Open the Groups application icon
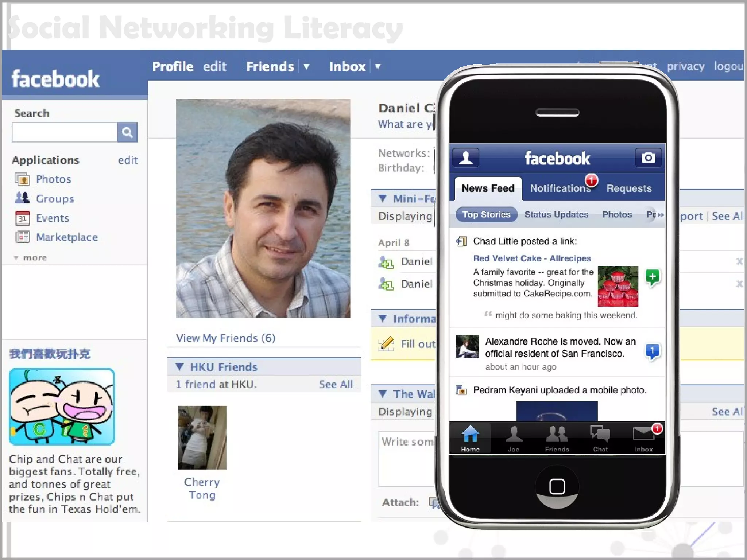The image size is (747, 560). [x=22, y=198]
